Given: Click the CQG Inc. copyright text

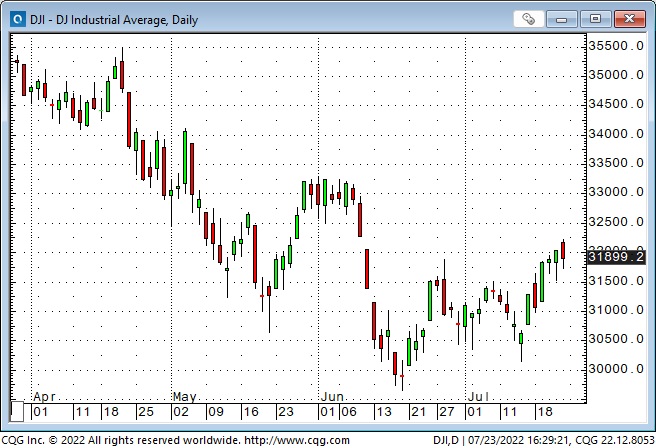Looking at the screenshot, I should pos(121,440).
